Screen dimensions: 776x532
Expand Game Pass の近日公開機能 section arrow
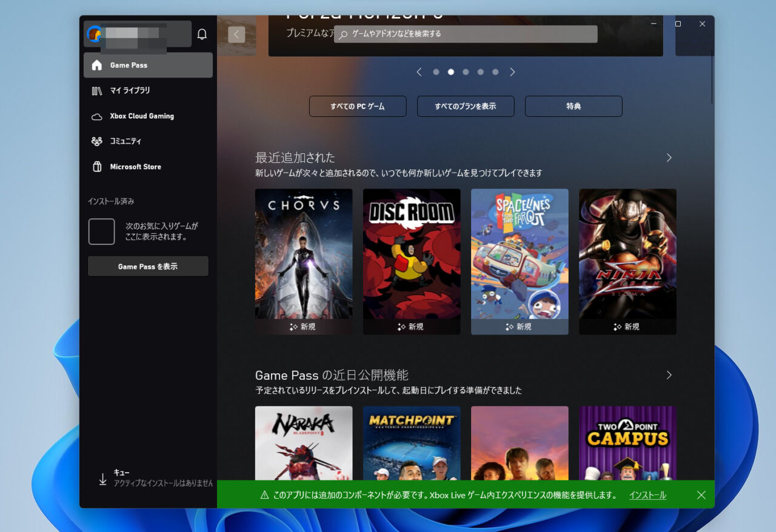tap(669, 375)
